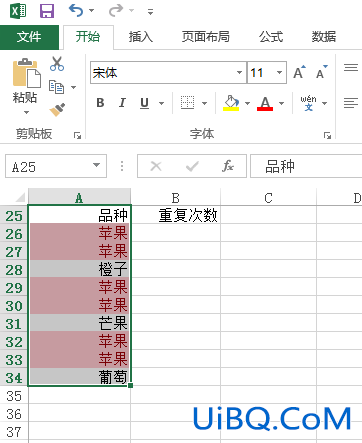362x443 pixels.
Task: Apply the red font color
Action: [x=265, y=103]
